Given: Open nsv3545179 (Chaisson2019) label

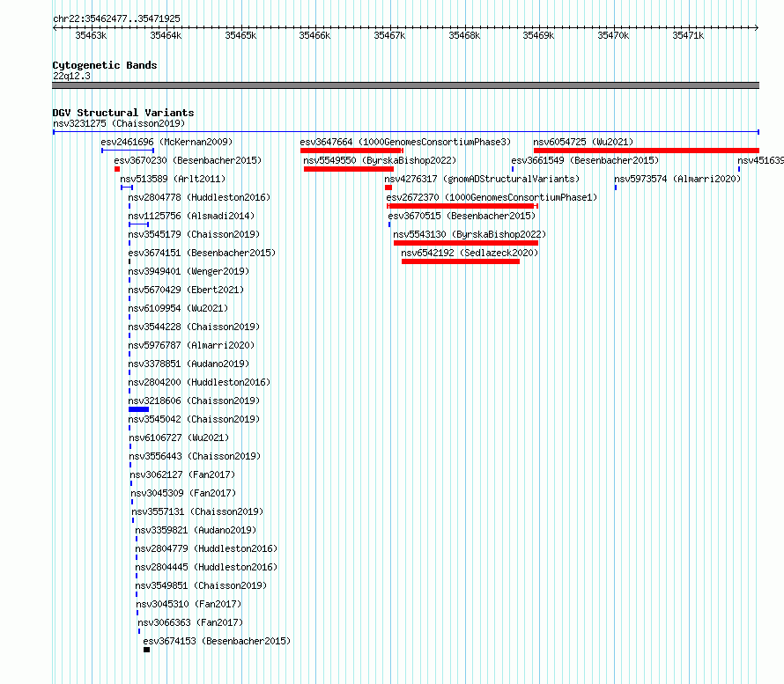Looking at the screenshot, I should click(194, 234).
